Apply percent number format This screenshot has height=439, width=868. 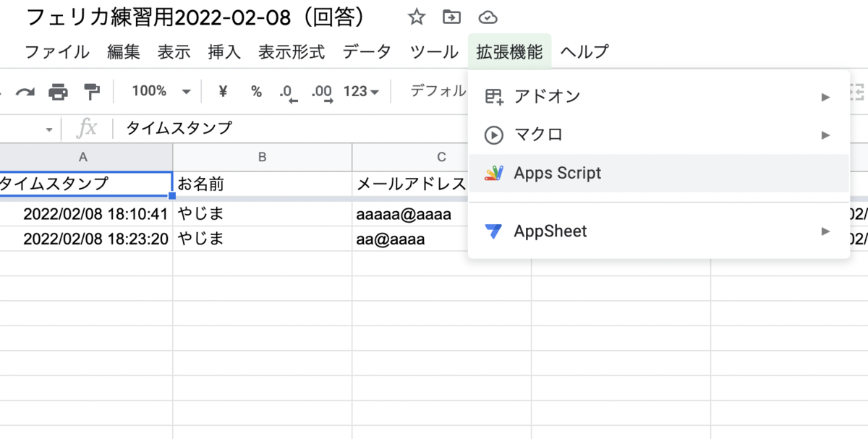[256, 91]
